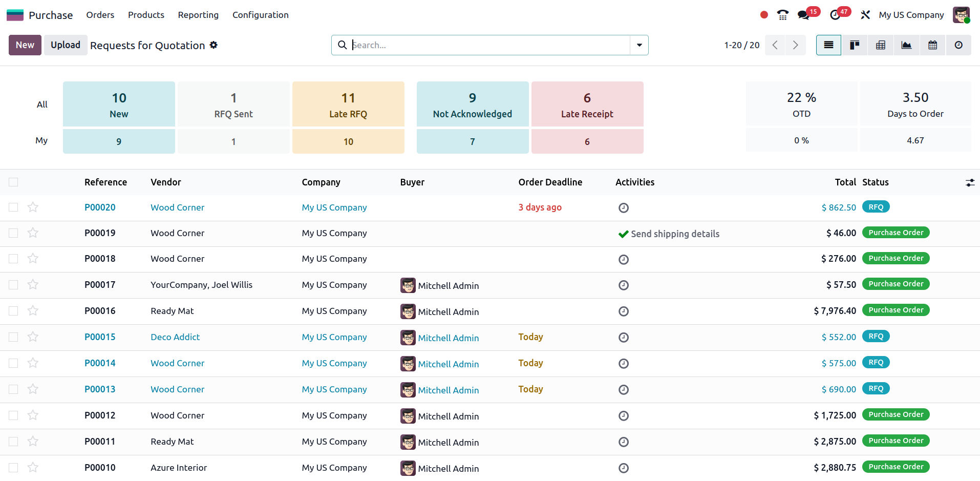Screen dimensions: 980x481
Task: Open the activities clock notification icon
Action: [x=835, y=15]
